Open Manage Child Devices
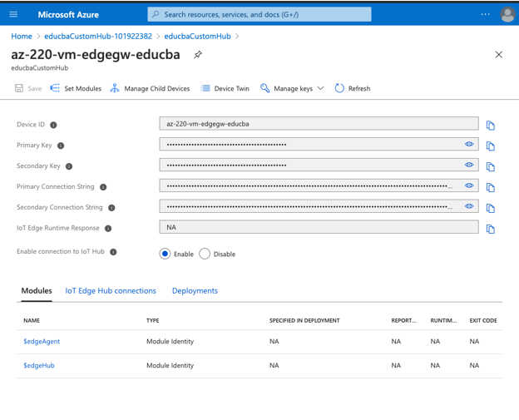This screenshot has height=420, width=519. [150, 88]
